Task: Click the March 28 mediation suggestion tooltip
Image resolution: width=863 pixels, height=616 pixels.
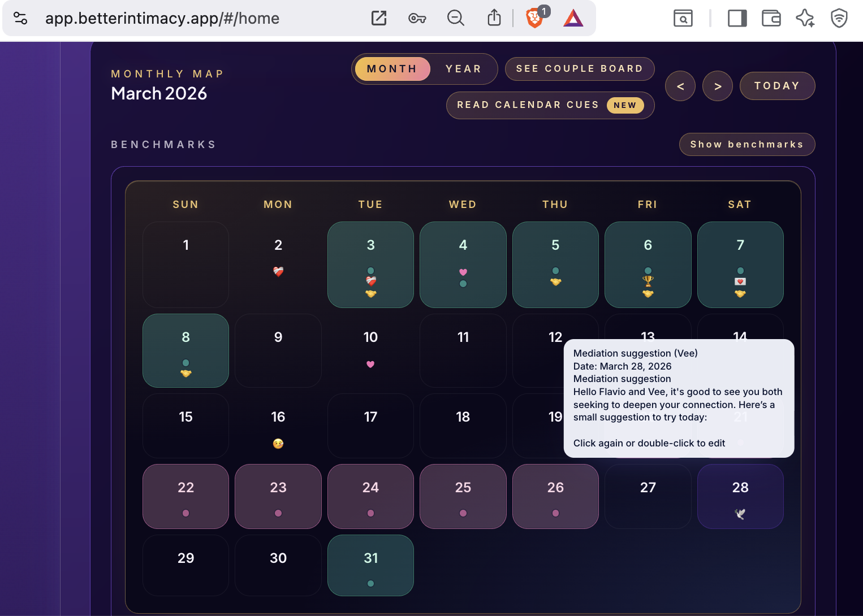Action: pos(678,398)
